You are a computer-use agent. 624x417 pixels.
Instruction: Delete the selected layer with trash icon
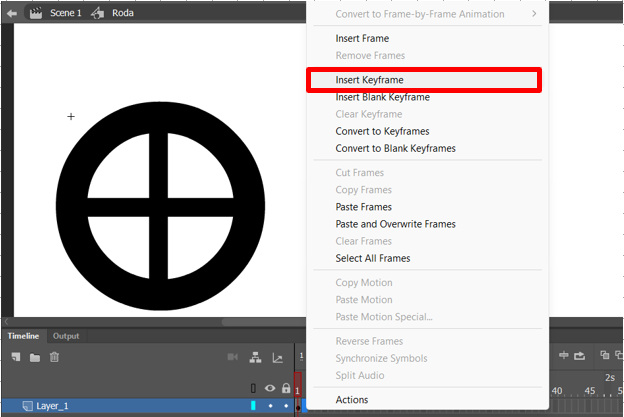(x=54, y=357)
